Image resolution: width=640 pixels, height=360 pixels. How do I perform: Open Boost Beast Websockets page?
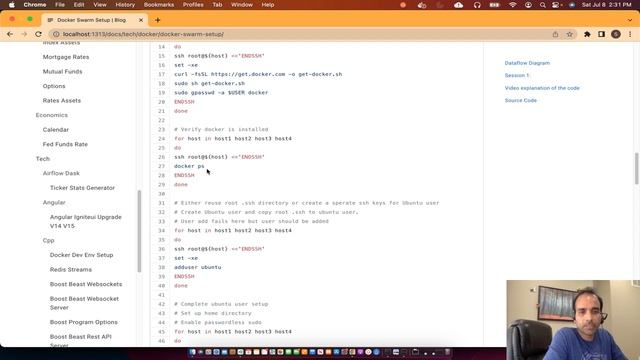tap(86, 284)
